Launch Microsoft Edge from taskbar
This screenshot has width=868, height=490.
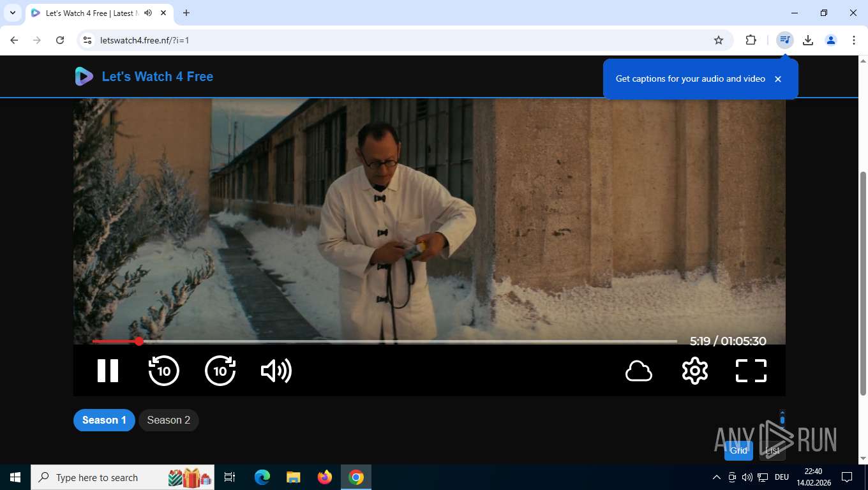pyautogui.click(x=262, y=477)
